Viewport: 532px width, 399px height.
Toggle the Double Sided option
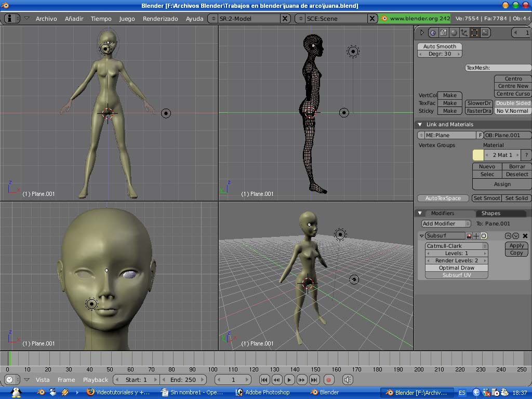[x=513, y=103]
